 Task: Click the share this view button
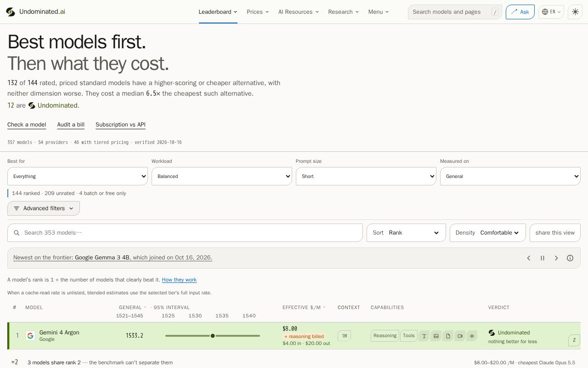coord(555,233)
